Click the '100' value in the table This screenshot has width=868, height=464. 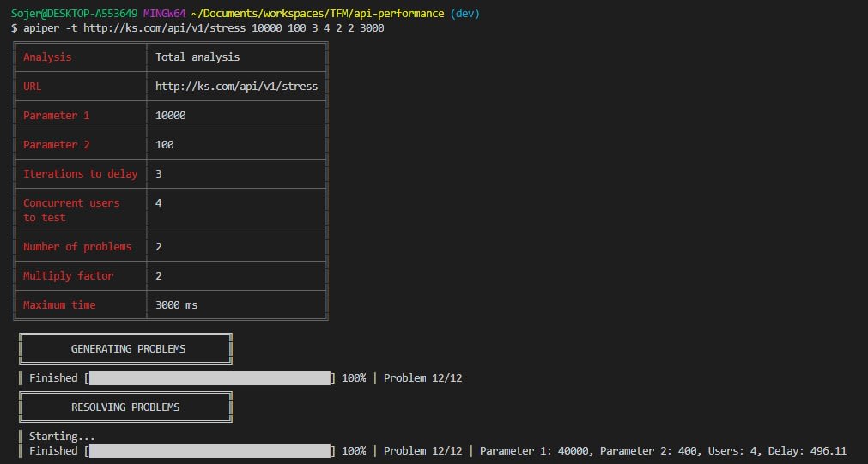click(164, 145)
